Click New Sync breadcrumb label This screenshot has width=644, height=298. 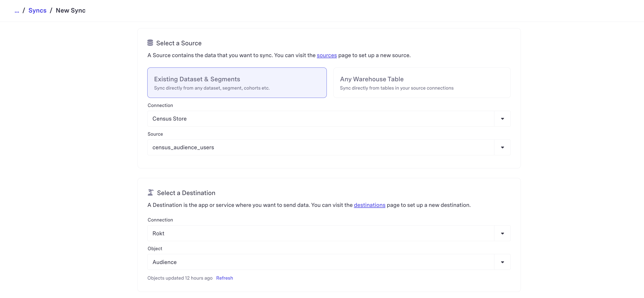click(x=71, y=11)
